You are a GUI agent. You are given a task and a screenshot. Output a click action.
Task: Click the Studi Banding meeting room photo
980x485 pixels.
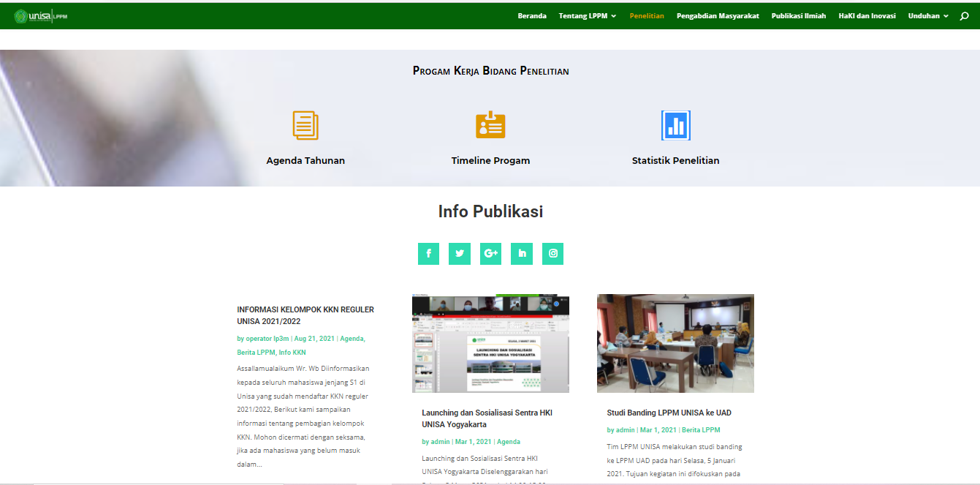(675, 344)
